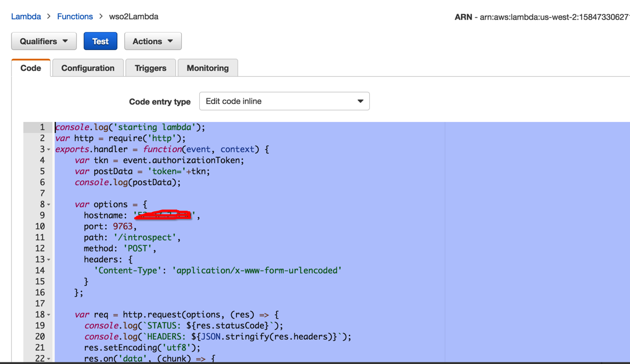
Task: Open the Monitoring tab
Action: (x=208, y=68)
